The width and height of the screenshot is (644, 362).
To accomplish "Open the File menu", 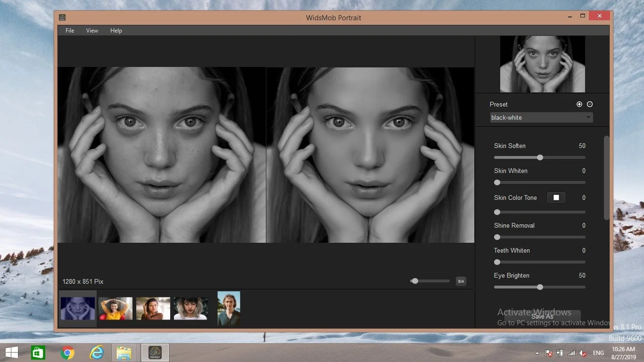I will pos(69,30).
